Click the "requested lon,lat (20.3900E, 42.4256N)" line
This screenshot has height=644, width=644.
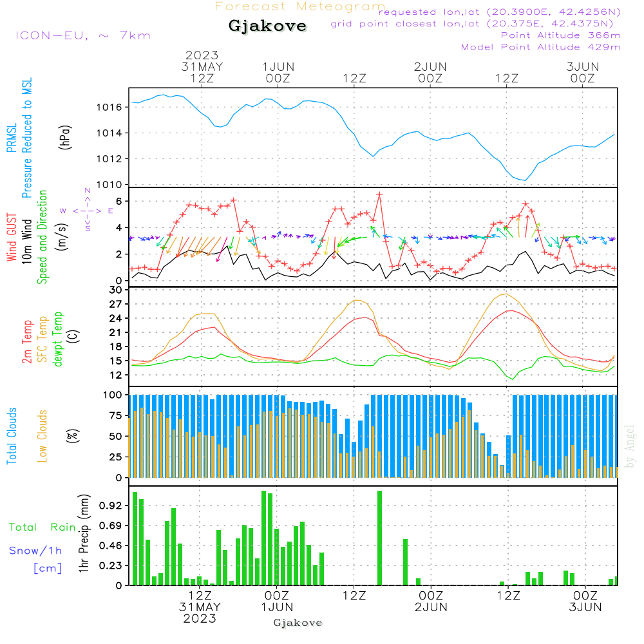[500, 12]
